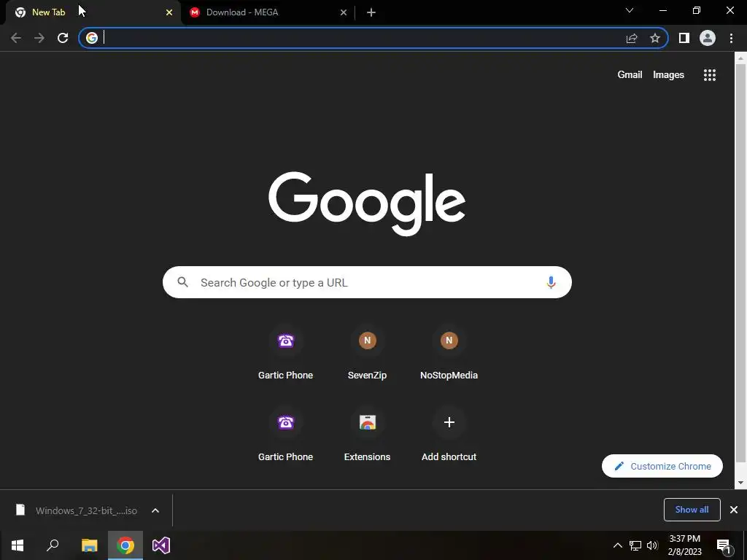Show hidden system tray icons
This screenshot has width=747, height=560.
click(x=617, y=545)
